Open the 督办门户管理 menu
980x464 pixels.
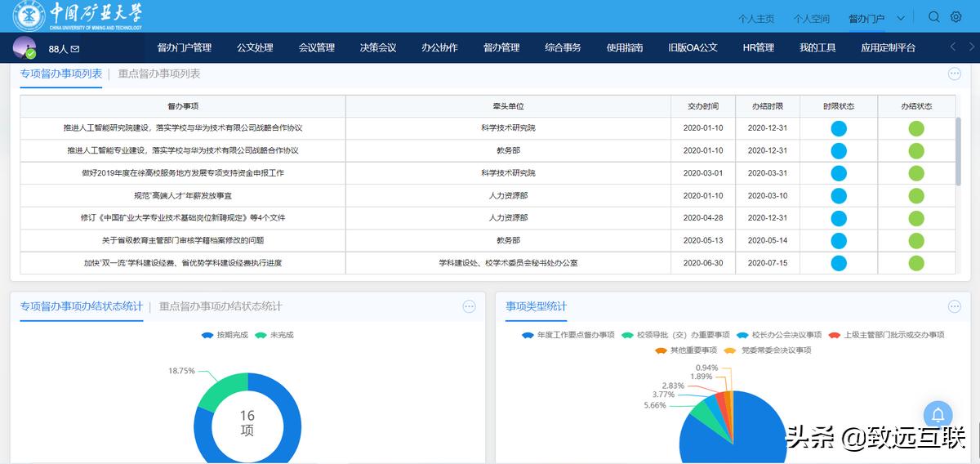click(185, 47)
